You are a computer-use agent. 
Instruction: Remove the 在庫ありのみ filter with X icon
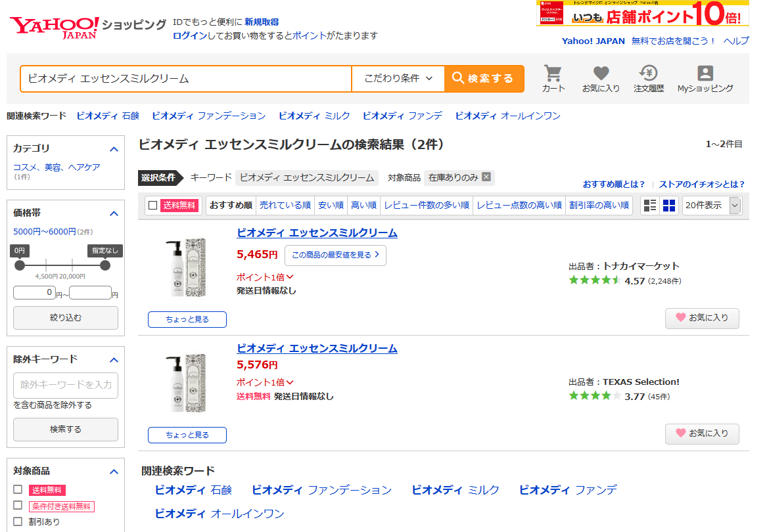(486, 177)
